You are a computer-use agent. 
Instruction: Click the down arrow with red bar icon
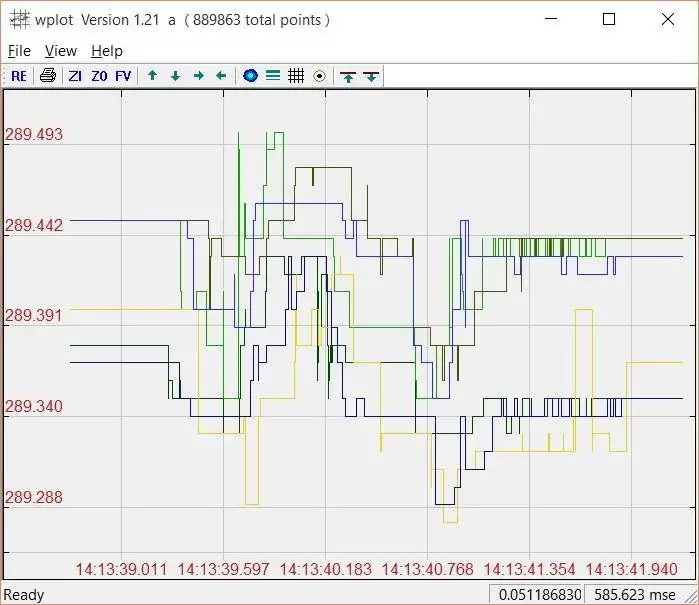371,76
